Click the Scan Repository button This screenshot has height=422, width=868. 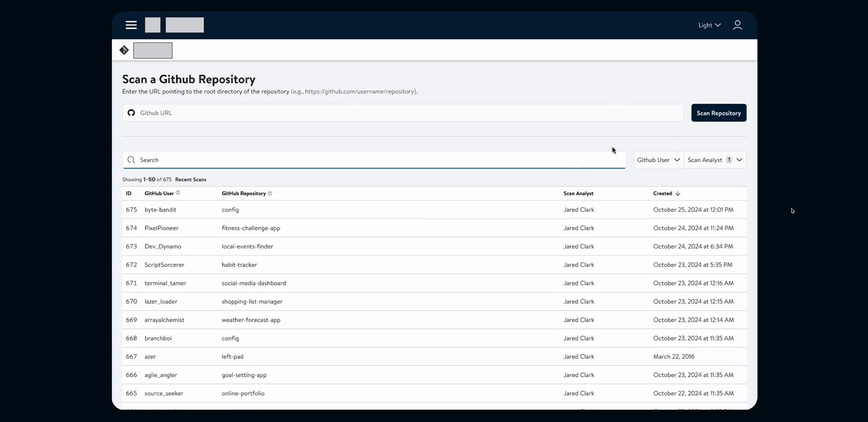pyautogui.click(x=718, y=113)
